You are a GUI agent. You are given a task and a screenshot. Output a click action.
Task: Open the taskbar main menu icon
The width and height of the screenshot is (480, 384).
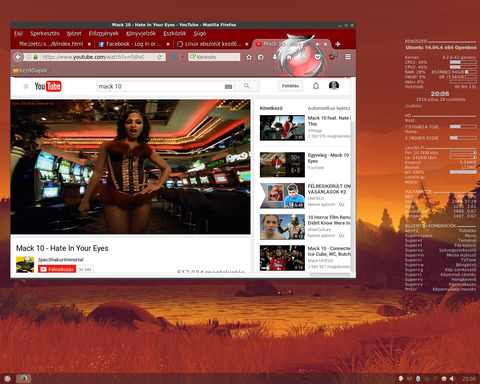(7, 379)
